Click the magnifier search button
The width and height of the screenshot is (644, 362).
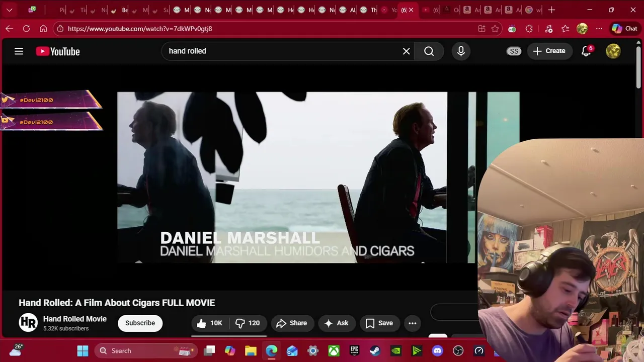pos(429,51)
